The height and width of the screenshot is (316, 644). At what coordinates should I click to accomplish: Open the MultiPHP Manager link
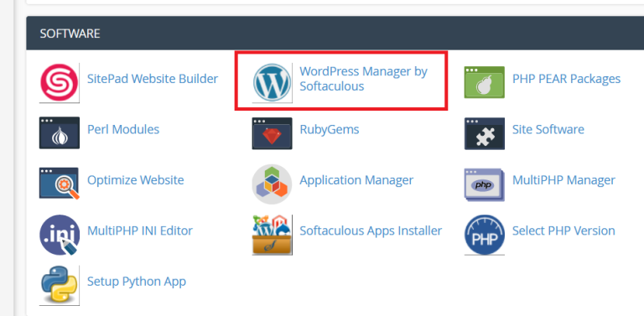pos(563,180)
